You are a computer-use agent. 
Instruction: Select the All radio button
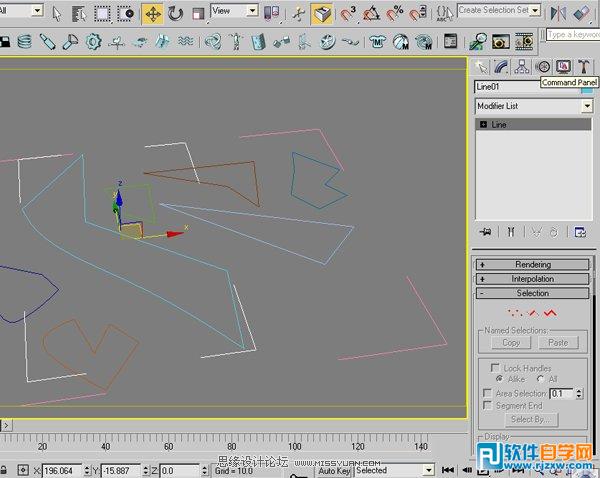[x=540, y=379]
